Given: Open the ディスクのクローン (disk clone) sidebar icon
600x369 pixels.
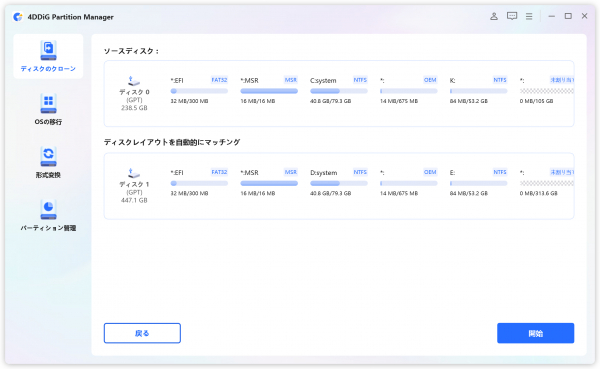Looking at the screenshot, I should tap(48, 51).
